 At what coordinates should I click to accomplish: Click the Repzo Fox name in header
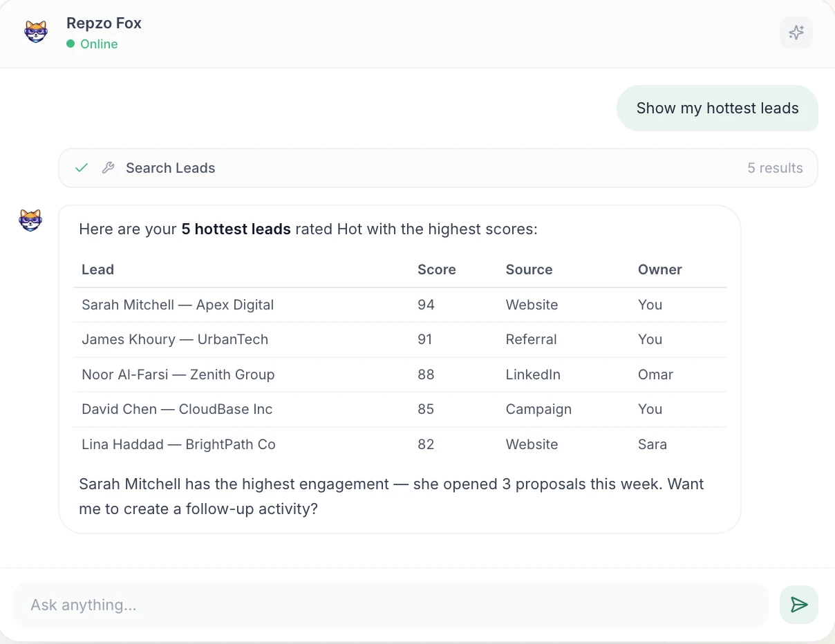(104, 23)
